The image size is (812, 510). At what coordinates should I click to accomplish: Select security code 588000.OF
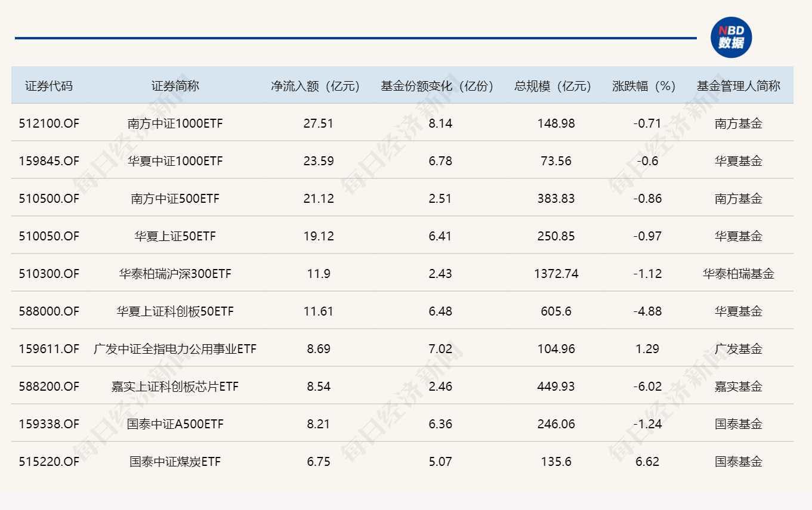click(49, 311)
